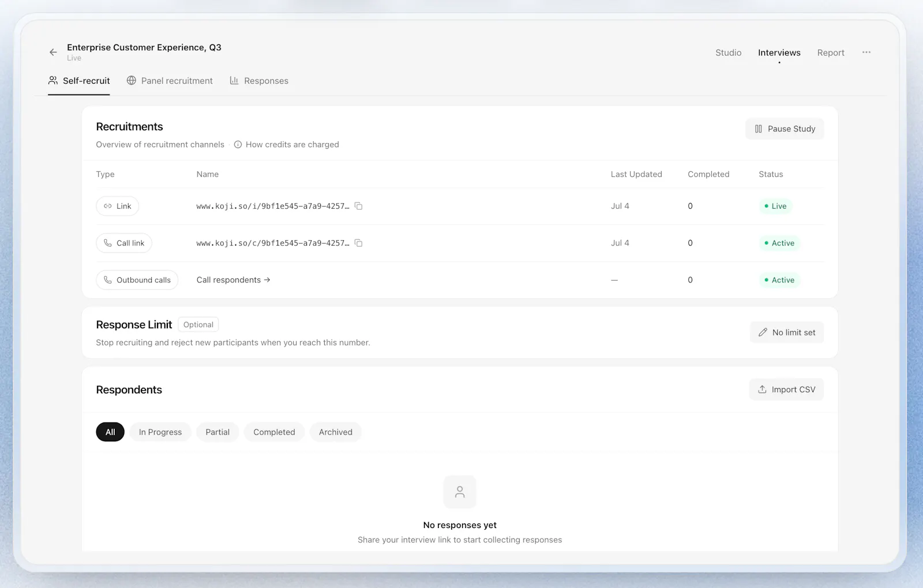923x588 pixels.
Task: Click the No responses yet message
Action: pos(460,525)
